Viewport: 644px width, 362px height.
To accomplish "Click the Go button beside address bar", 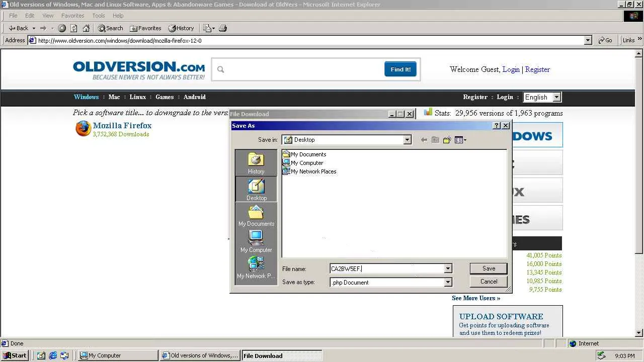I will click(x=605, y=40).
